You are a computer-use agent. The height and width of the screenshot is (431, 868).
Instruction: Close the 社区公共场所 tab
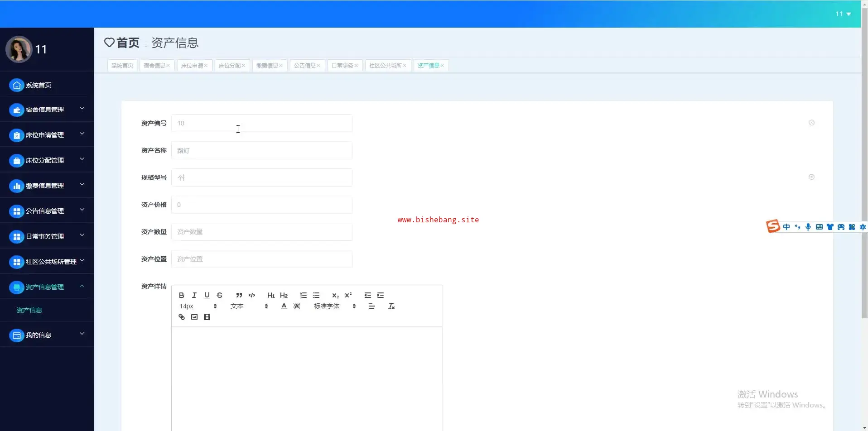coord(405,66)
